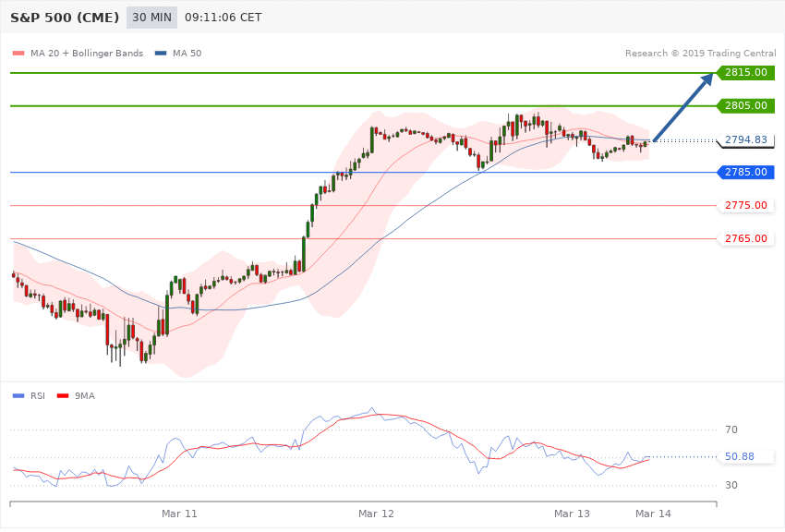Click the RSI 30 level label
Screen dimensions: 785x532
click(731, 485)
